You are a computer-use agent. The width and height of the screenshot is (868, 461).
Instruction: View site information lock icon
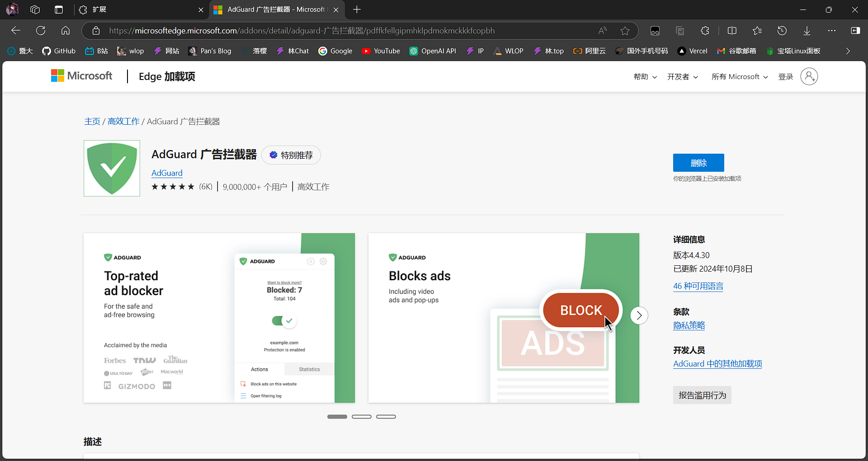[x=96, y=31]
